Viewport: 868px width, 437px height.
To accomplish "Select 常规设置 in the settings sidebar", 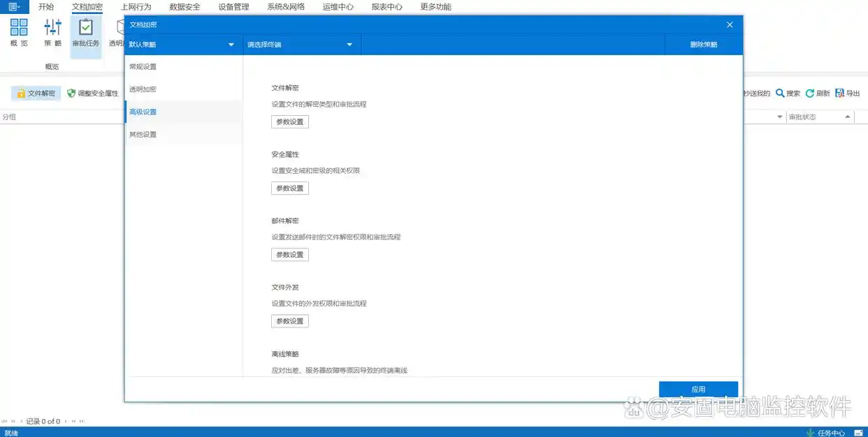I will (x=143, y=66).
